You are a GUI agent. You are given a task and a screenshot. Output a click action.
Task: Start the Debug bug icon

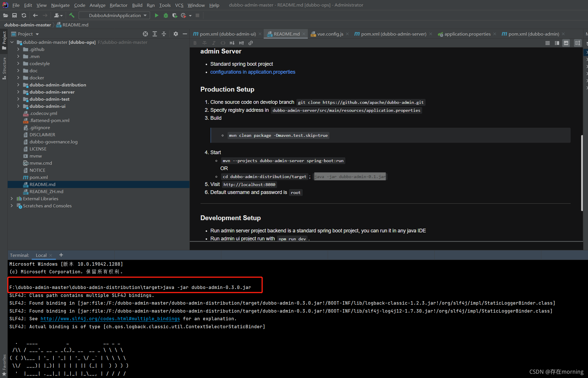tap(166, 15)
